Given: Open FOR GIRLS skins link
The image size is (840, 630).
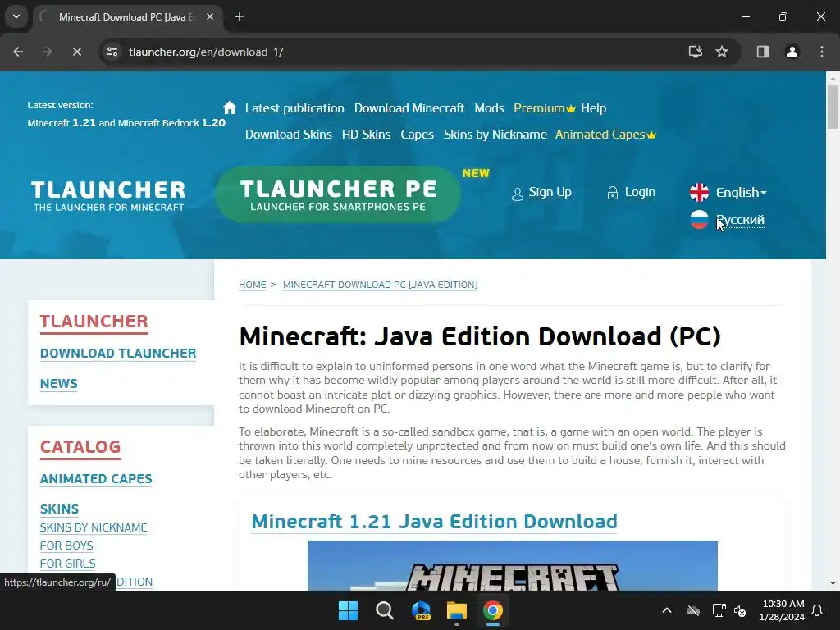Looking at the screenshot, I should [67, 564].
